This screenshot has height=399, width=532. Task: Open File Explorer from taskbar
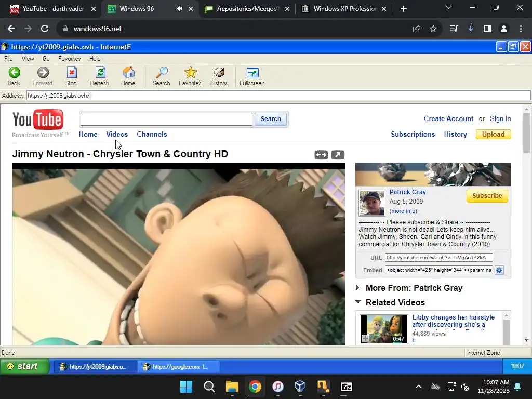[232, 387]
